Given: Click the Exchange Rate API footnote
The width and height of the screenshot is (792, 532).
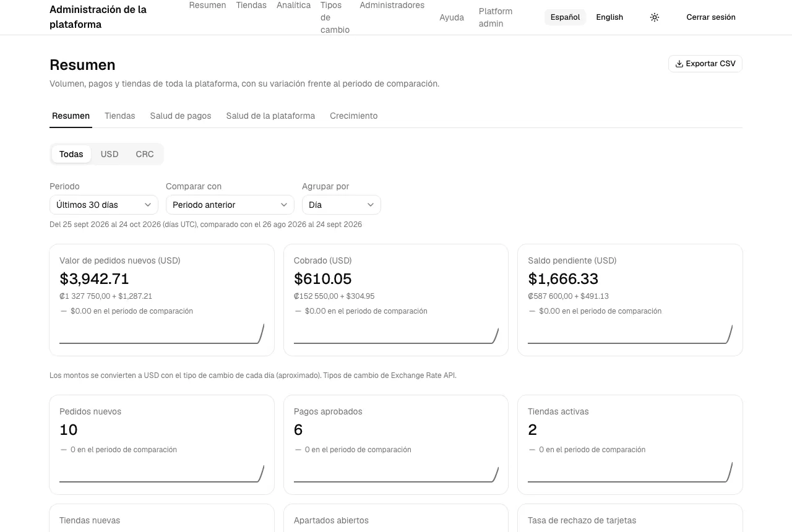Looking at the screenshot, I should [253, 375].
